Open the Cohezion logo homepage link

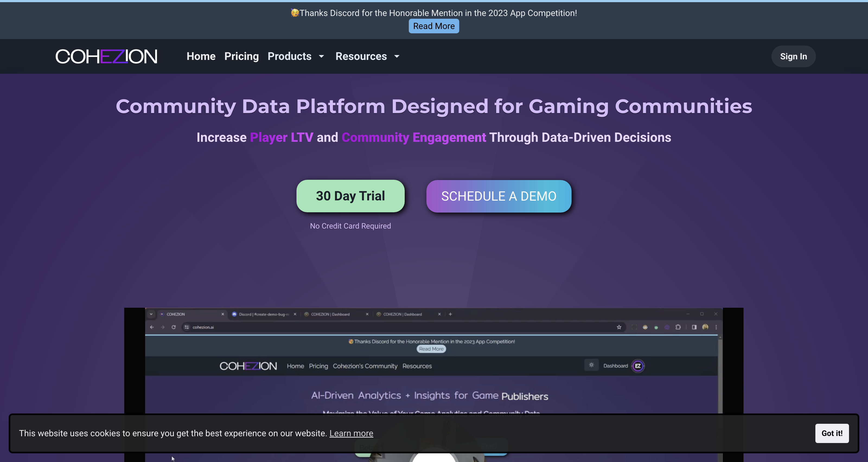click(107, 56)
